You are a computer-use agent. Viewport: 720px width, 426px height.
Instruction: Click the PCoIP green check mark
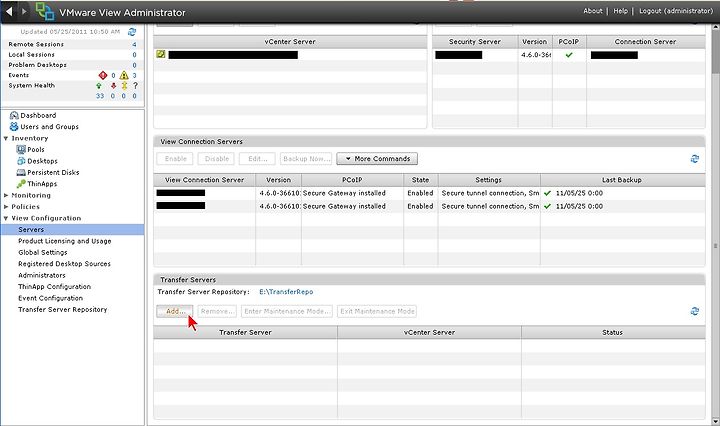(569, 55)
